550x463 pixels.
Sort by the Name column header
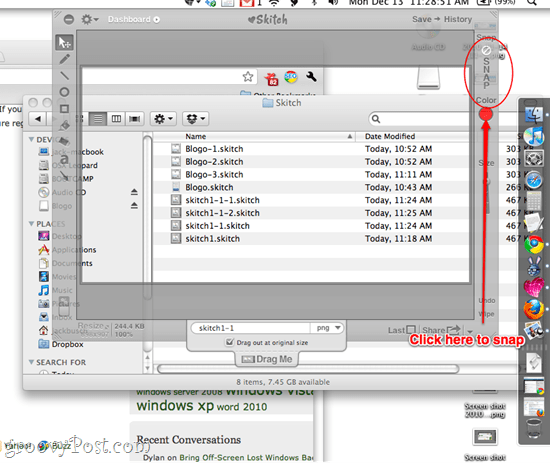coord(254,136)
